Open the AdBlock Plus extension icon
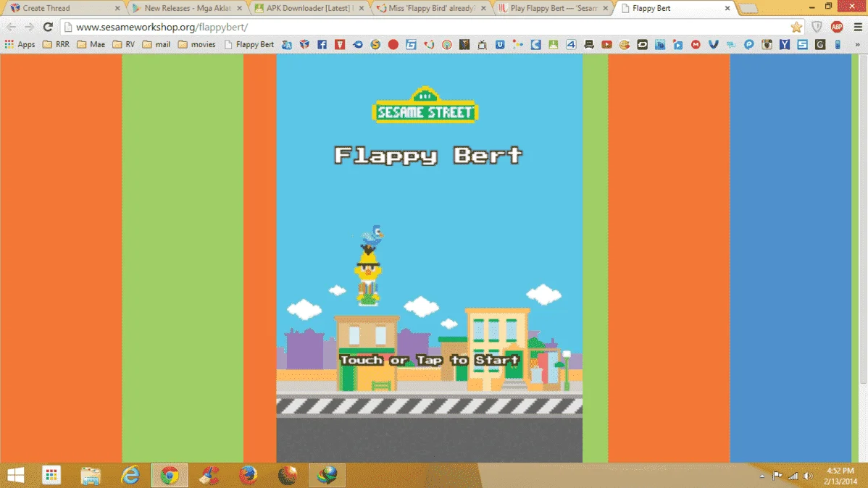 coord(836,27)
